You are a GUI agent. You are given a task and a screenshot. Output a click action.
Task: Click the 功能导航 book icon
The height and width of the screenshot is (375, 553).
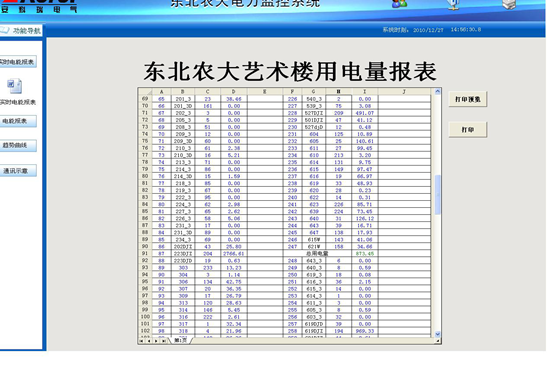[5, 30]
